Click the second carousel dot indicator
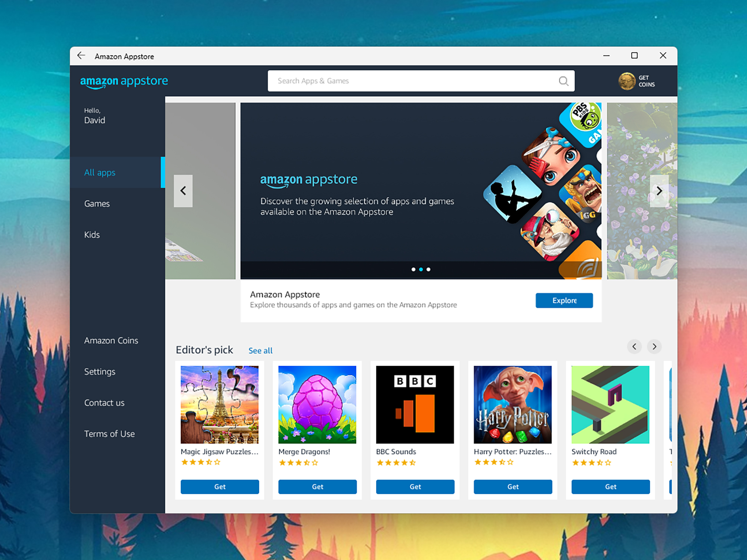Image resolution: width=747 pixels, height=560 pixels. tap(421, 270)
